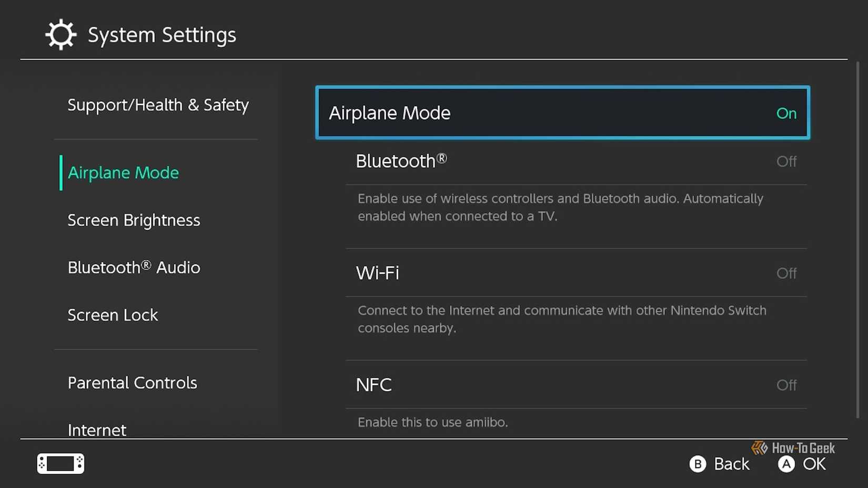Click the System Settings title text
The height and width of the screenshot is (488, 868).
tap(162, 35)
